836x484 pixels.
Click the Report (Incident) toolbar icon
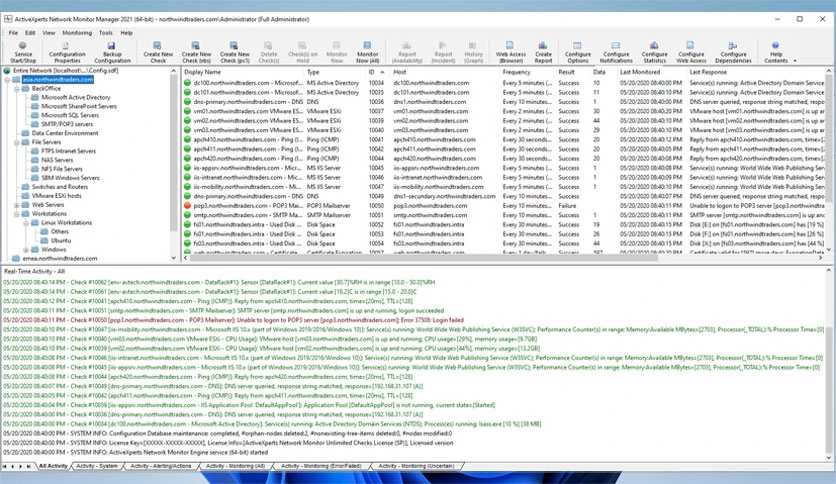click(443, 46)
